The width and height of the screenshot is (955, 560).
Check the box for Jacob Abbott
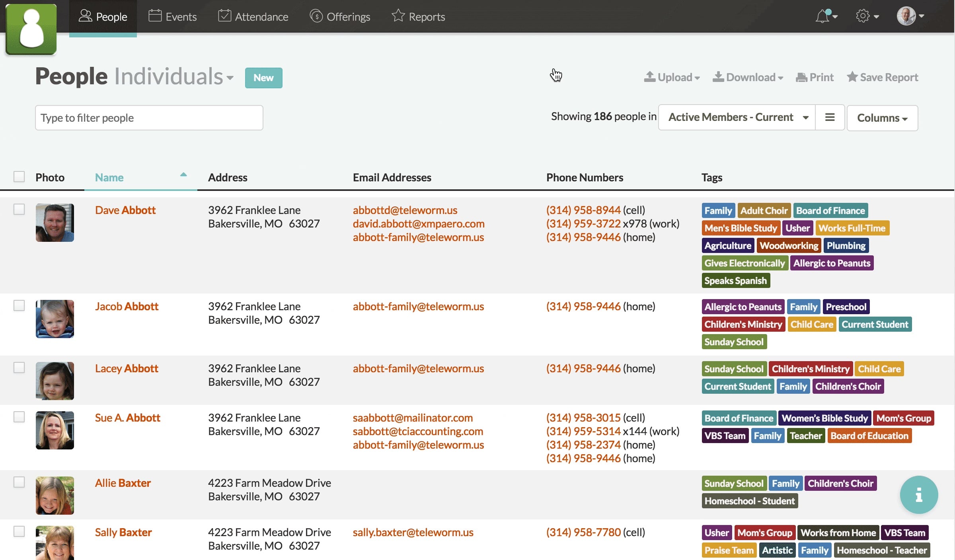(x=19, y=305)
